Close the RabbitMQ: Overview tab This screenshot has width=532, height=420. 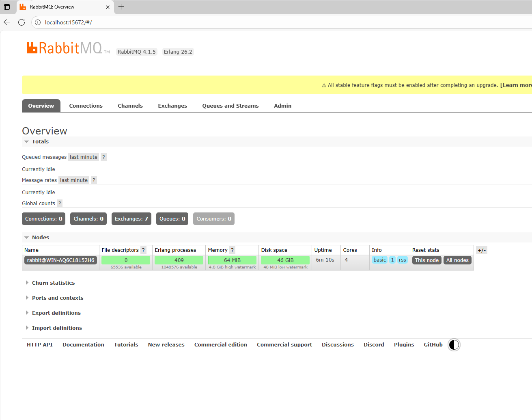(108, 7)
